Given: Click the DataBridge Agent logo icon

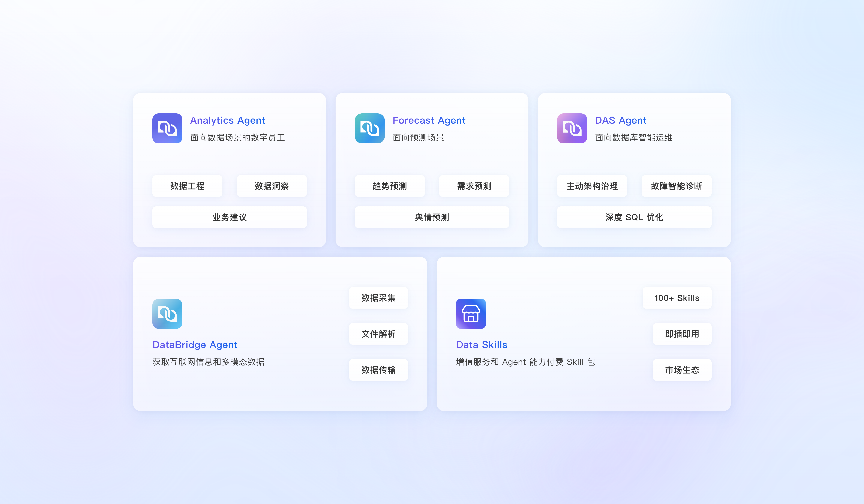Looking at the screenshot, I should (167, 314).
